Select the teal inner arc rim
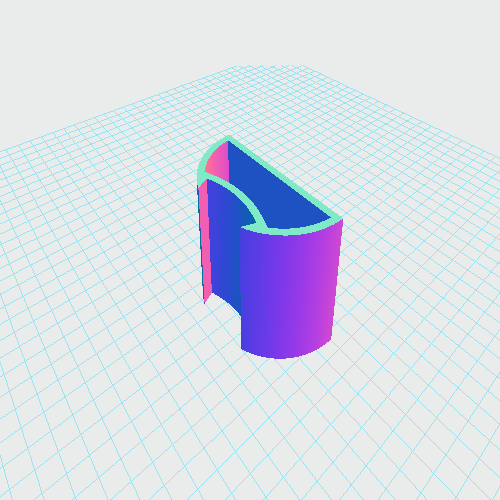Viewport: 500px width, 500px height. [x=237, y=197]
